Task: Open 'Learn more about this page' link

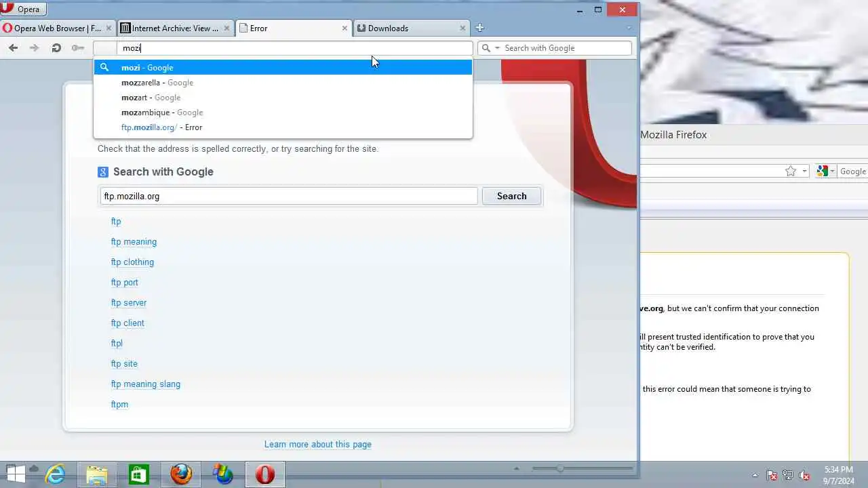Action: pos(318,445)
